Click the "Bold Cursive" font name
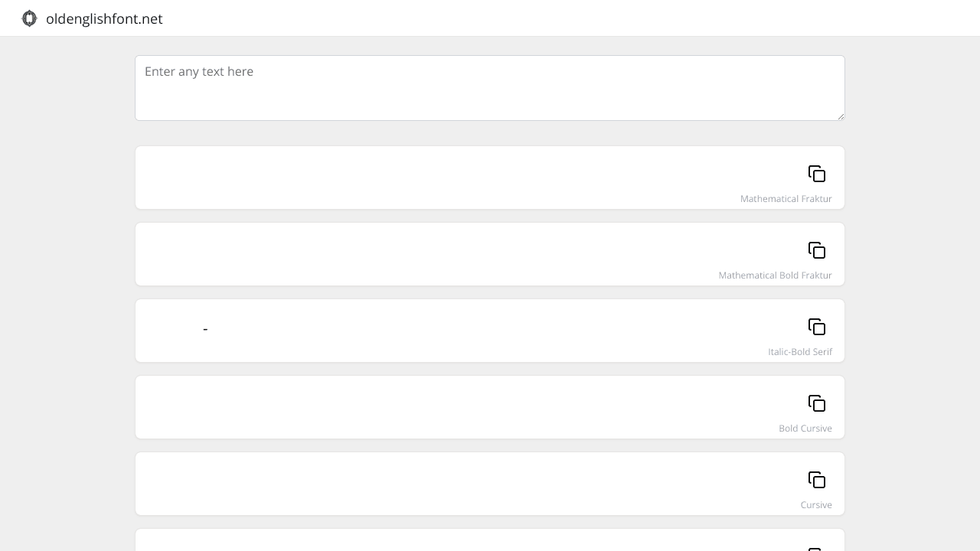Viewport: 980px width, 551px height. 805,429
